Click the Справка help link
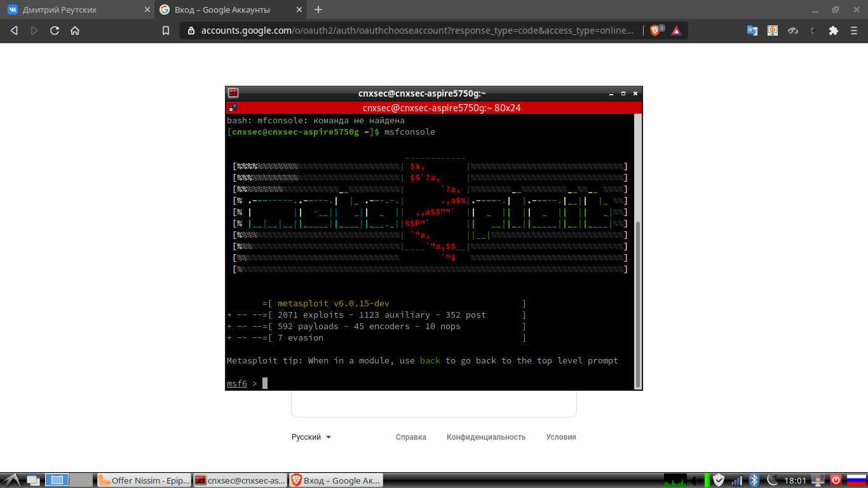The height and width of the screenshot is (488, 868). pyautogui.click(x=411, y=437)
